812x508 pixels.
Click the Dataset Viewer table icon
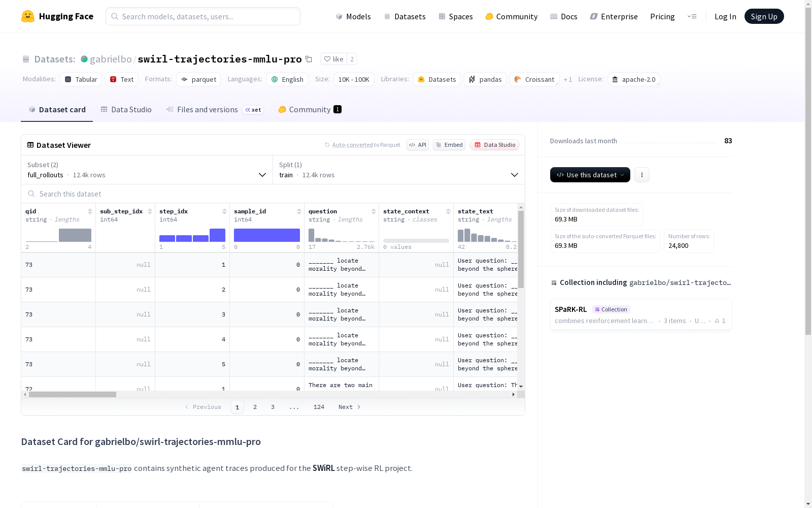tap(30, 145)
